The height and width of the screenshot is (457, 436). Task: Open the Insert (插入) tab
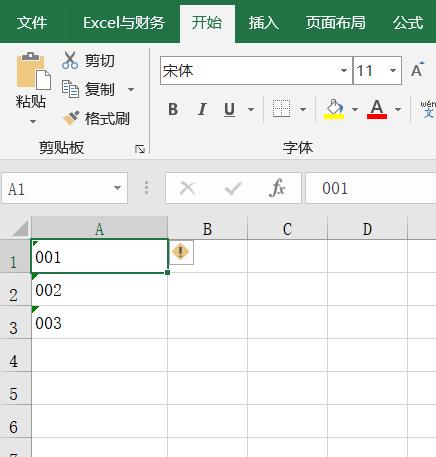(263, 23)
